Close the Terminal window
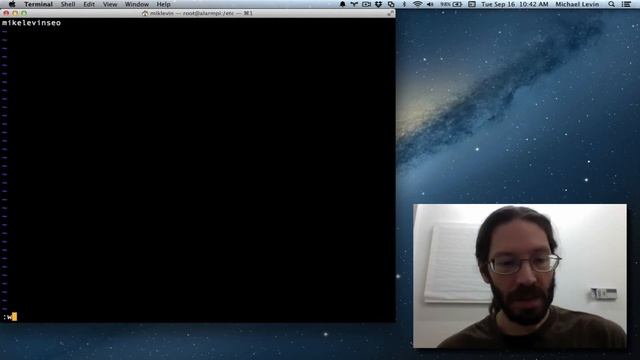 coord(6,13)
